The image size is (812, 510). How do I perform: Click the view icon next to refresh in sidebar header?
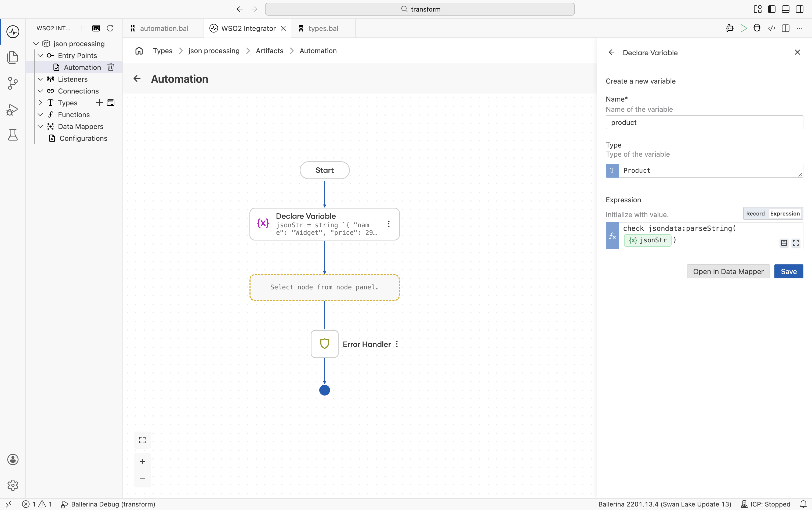point(96,28)
